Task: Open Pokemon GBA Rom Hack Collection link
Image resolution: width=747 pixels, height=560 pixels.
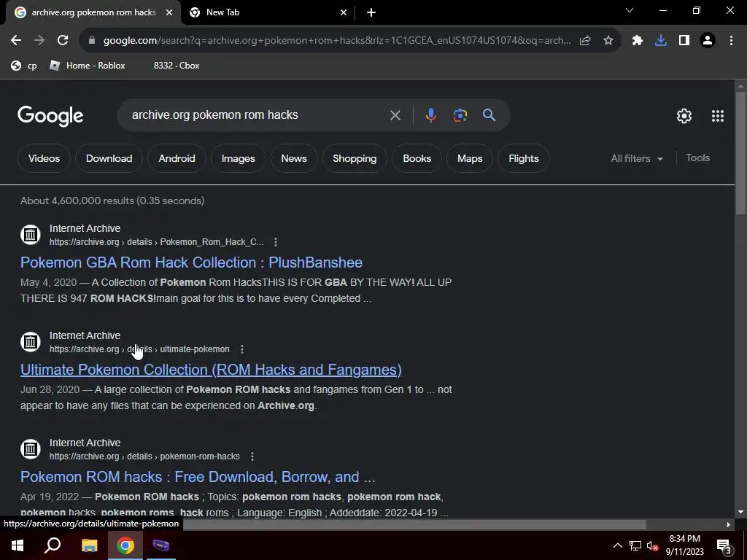Action: point(191,262)
